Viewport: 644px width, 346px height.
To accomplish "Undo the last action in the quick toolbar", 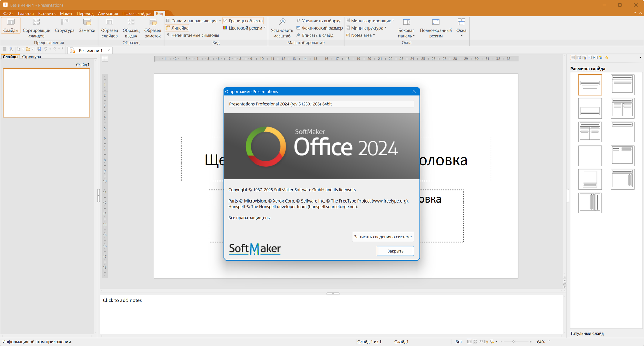I will [x=46, y=49].
